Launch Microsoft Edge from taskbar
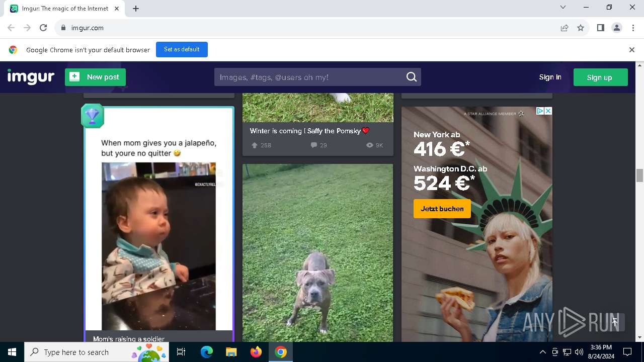This screenshot has width=644, height=362. coord(207,352)
